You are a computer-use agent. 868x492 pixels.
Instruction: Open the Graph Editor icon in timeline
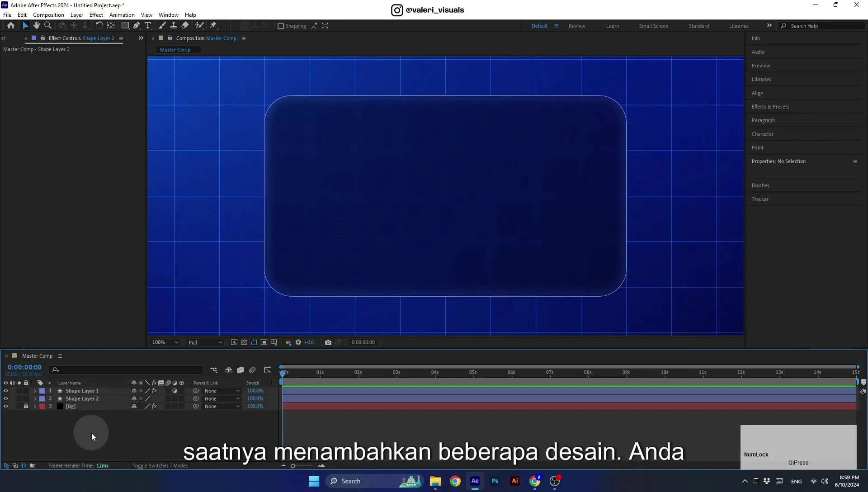point(268,370)
